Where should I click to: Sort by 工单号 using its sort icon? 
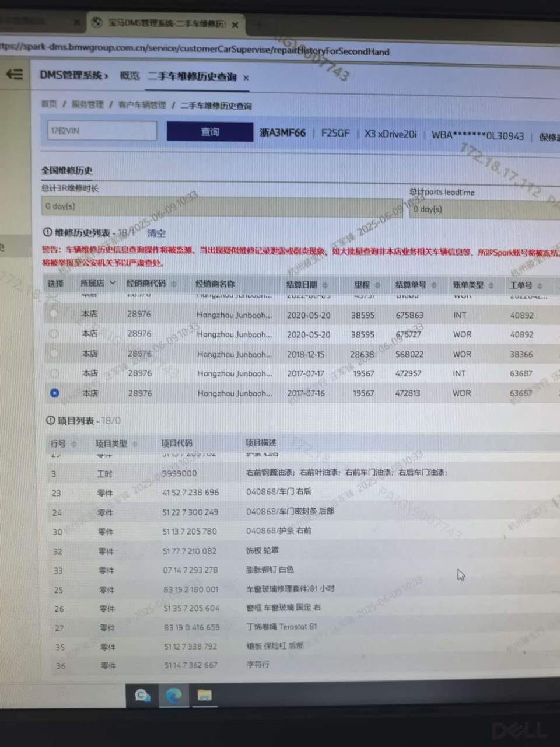(x=540, y=285)
